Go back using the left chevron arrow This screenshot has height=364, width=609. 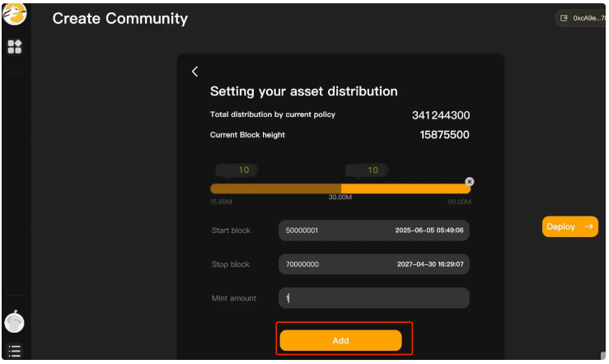194,72
